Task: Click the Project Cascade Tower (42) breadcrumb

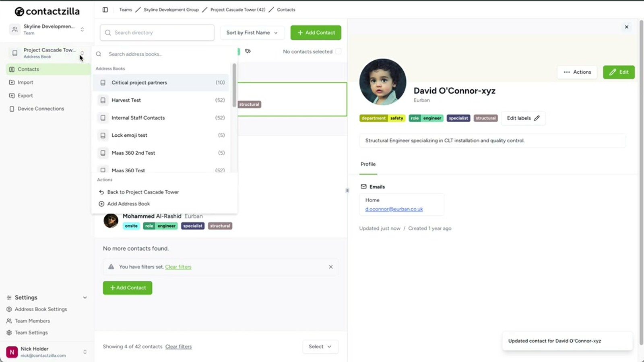Action: (238, 10)
